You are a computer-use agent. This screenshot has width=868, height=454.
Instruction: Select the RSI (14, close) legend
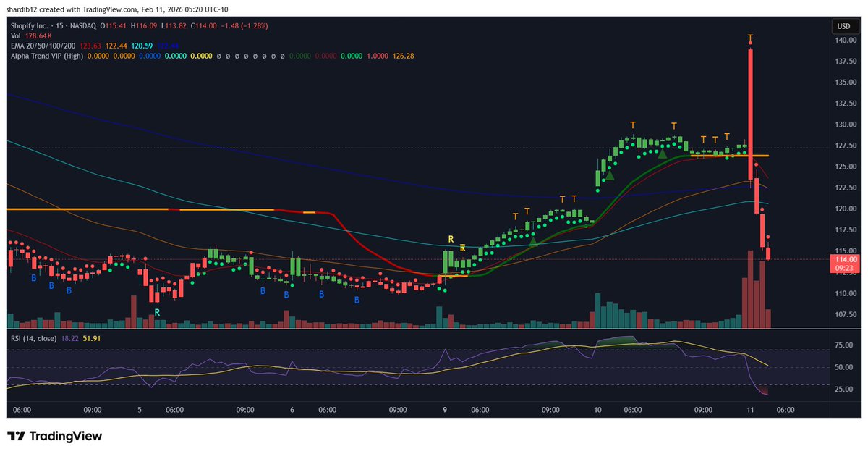point(35,337)
